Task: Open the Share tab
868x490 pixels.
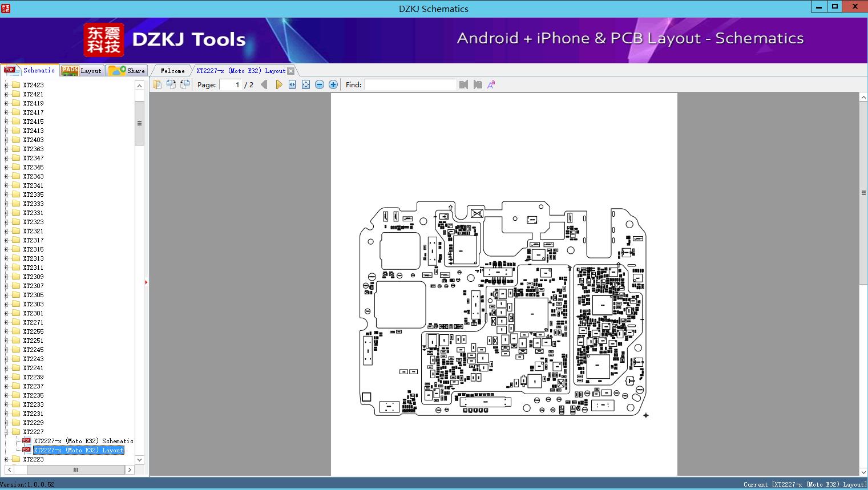Action: [127, 71]
